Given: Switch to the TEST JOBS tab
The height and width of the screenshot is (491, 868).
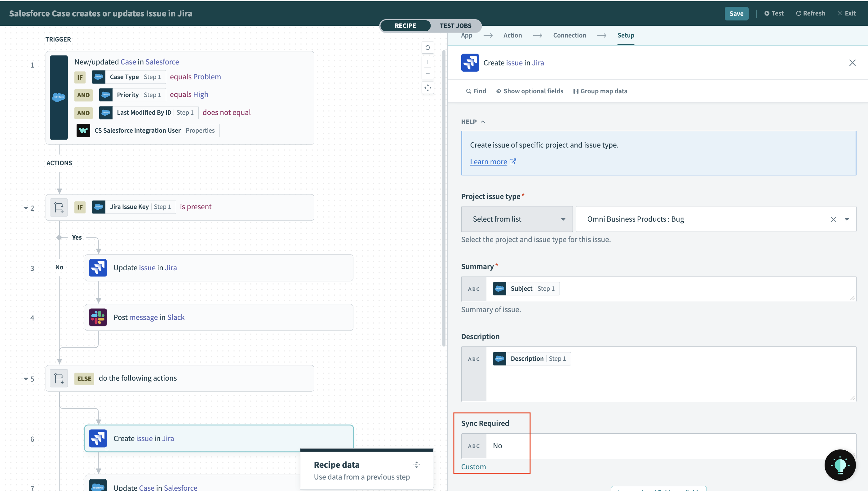Looking at the screenshot, I should [456, 25].
